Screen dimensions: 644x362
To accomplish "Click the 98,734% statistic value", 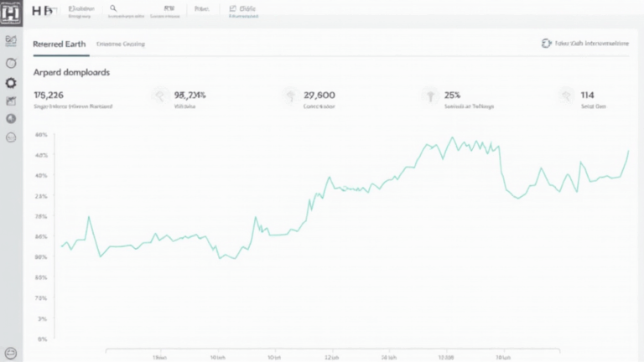I will tap(190, 96).
